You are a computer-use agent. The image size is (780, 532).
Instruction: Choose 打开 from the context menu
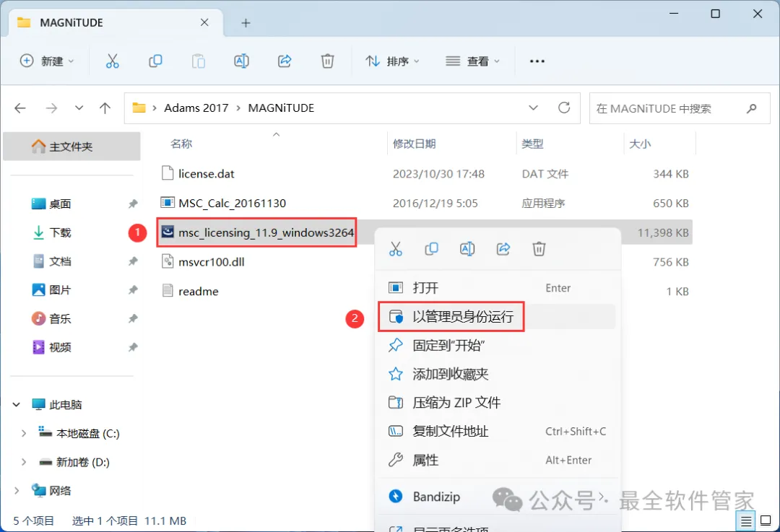(498, 288)
